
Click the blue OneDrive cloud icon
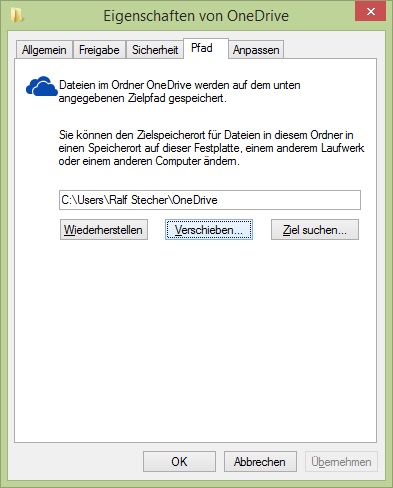[41, 87]
